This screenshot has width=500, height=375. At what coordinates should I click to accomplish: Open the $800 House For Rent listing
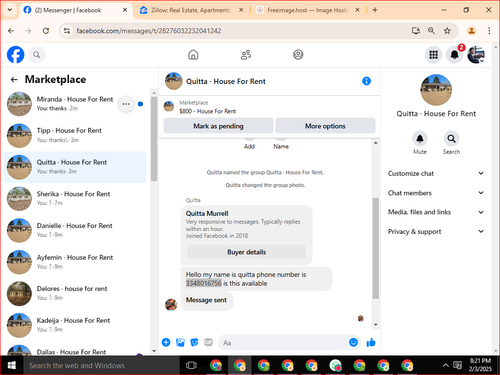tap(207, 111)
